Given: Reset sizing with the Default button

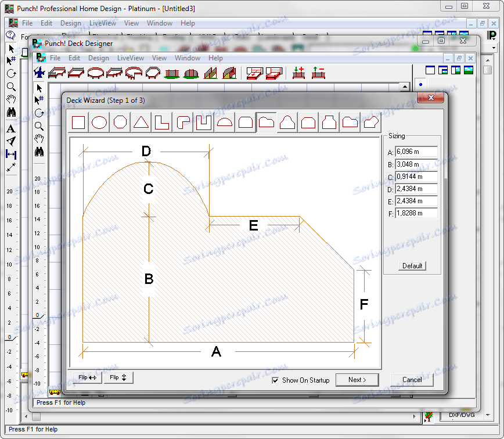Looking at the screenshot, I should tap(412, 266).
